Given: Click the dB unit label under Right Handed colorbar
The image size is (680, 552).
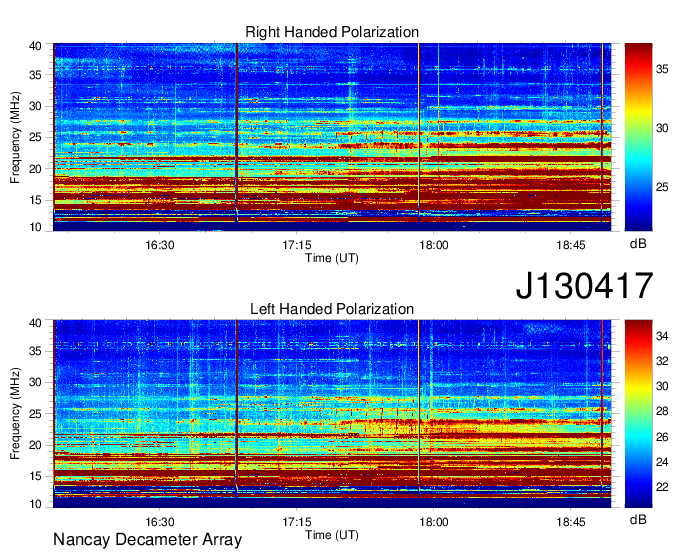Looking at the screenshot, I should [x=638, y=244].
